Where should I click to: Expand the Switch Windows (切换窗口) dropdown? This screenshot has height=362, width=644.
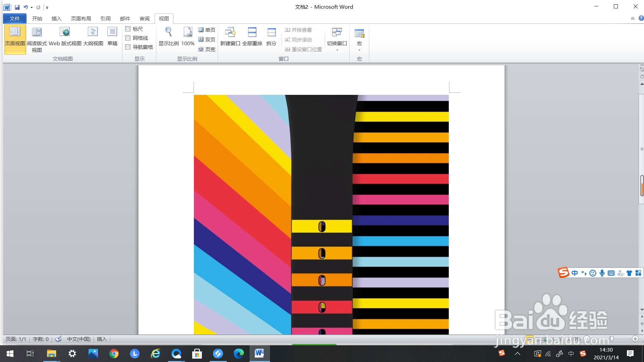337,50
